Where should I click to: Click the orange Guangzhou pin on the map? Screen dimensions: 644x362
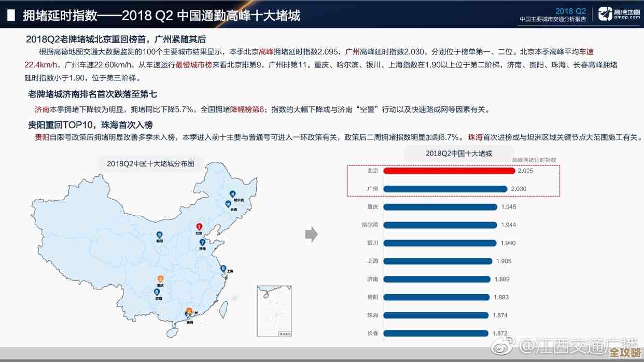tap(189, 310)
